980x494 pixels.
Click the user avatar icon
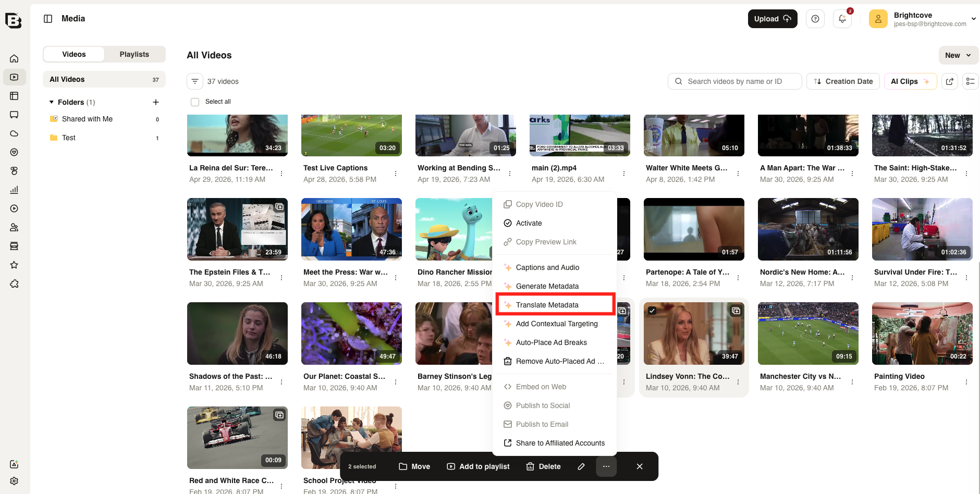[x=878, y=19]
